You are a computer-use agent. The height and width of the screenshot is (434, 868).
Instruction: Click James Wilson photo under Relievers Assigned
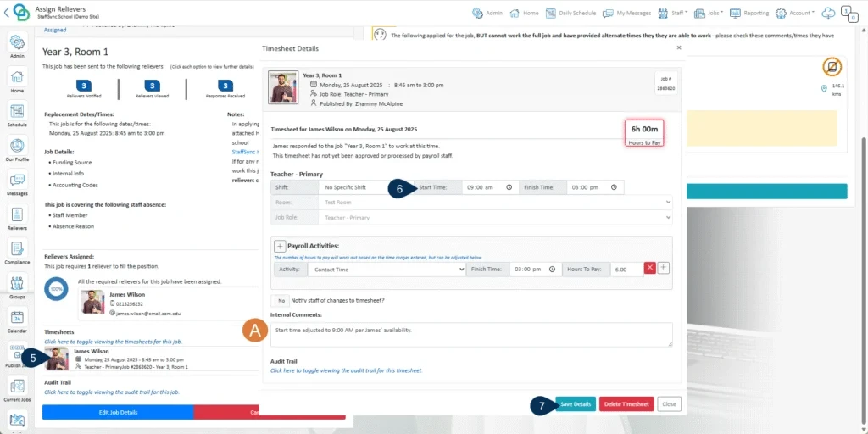point(92,303)
